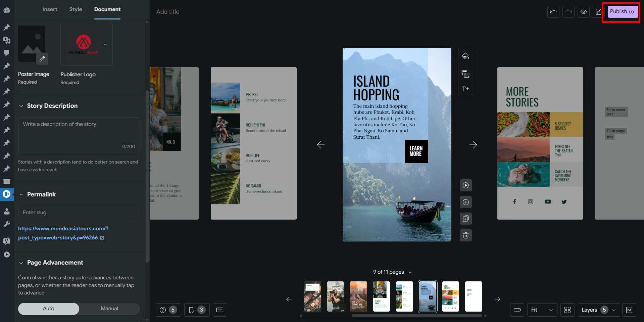The height and width of the screenshot is (322, 644).
Task: Insert text using the T+ tool
Action: tap(465, 89)
